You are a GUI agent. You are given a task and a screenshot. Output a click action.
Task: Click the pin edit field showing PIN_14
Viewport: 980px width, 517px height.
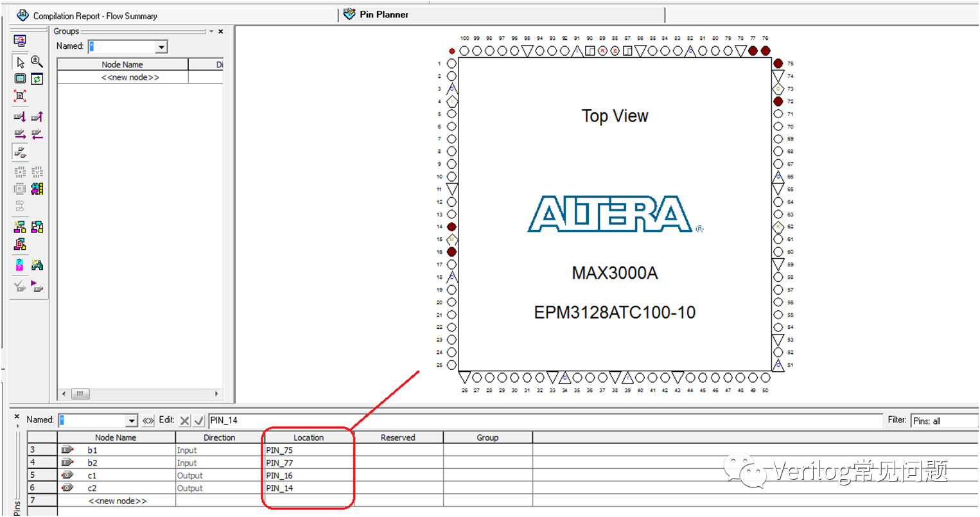click(545, 421)
